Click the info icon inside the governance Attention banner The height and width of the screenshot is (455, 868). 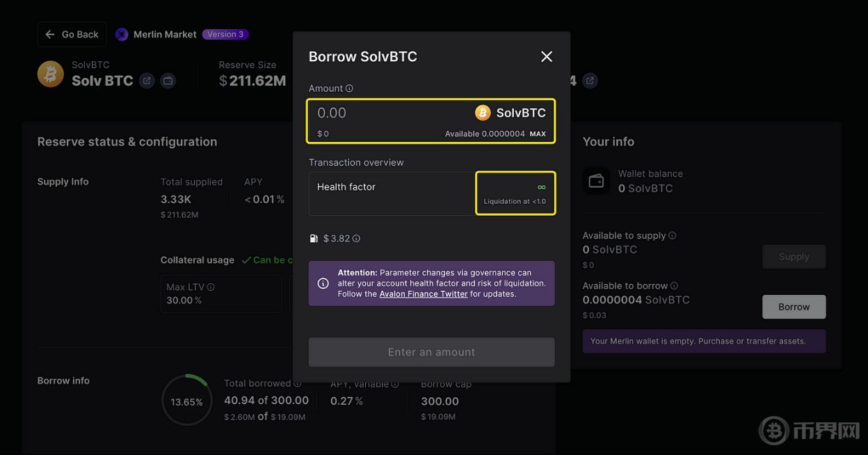pyautogui.click(x=323, y=283)
